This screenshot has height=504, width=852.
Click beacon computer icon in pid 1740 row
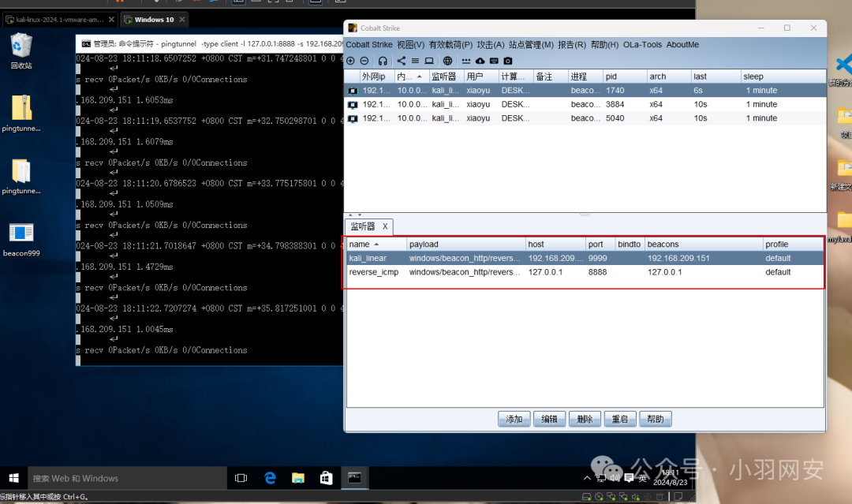(x=353, y=91)
